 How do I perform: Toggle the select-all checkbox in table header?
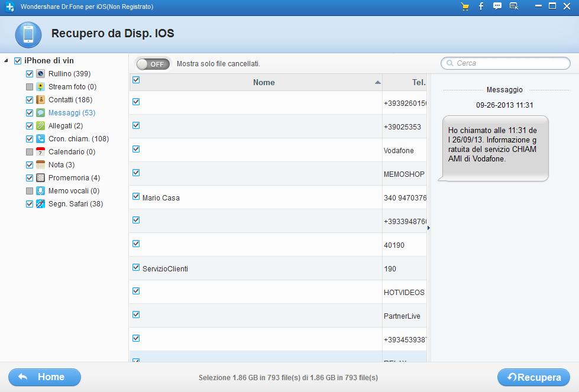tap(136, 80)
